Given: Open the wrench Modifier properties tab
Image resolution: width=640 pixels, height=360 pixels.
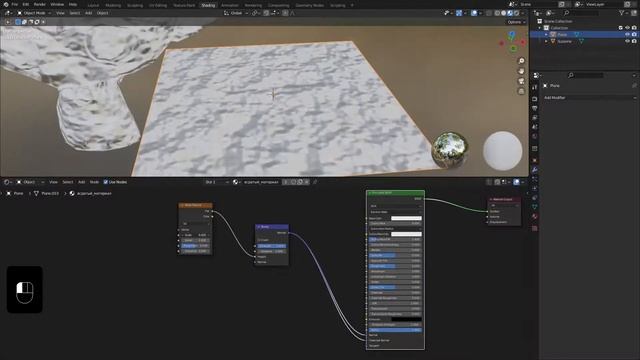Looking at the screenshot, I should (x=535, y=170).
